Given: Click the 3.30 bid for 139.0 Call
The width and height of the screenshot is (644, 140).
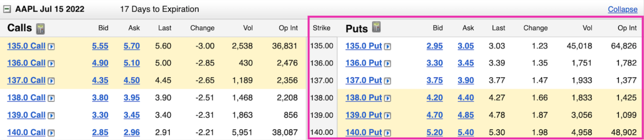Looking at the screenshot, I should tap(100, 115).
